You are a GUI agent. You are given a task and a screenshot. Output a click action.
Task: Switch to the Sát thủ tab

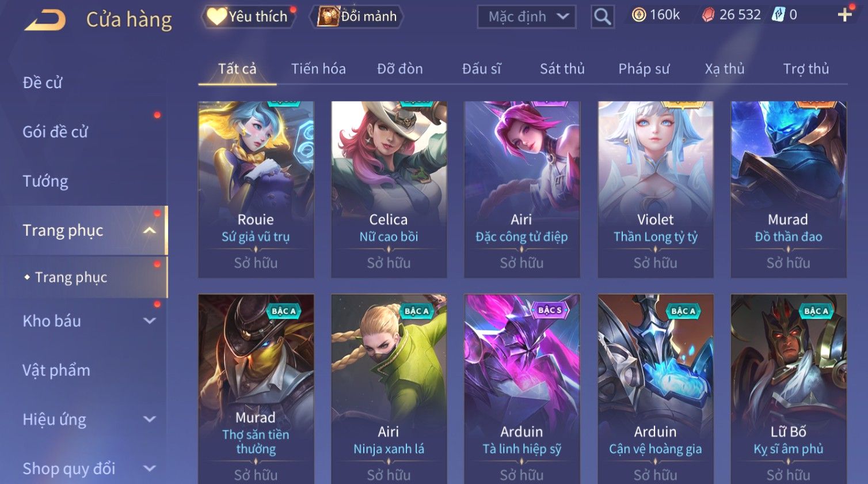[x=562, y=69]
